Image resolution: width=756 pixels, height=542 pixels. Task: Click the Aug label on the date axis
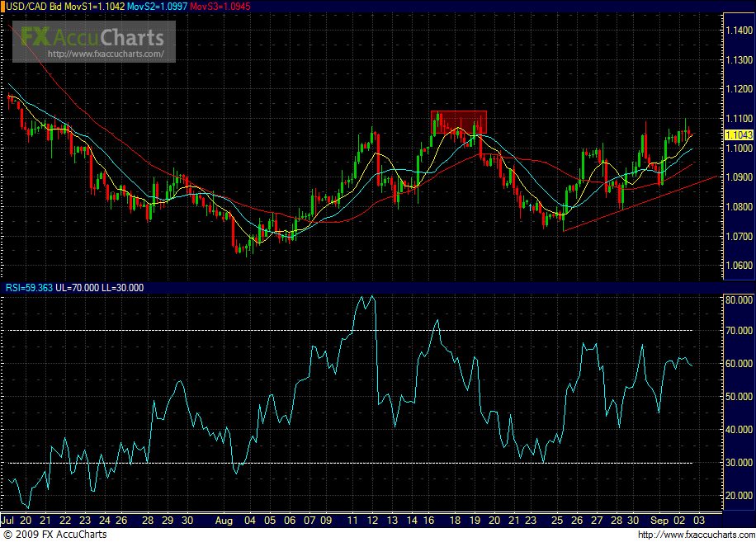tap(225, 521)
